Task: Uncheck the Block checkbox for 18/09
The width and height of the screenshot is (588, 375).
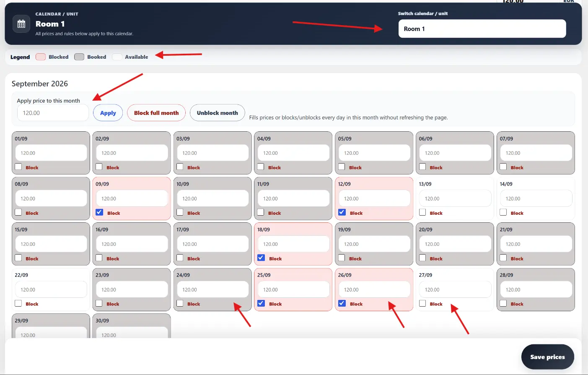Action: click(x=261, y=258)
